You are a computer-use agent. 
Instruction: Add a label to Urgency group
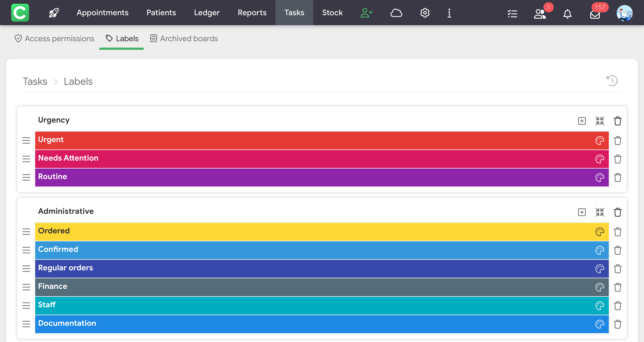click(x=582, y=121)
